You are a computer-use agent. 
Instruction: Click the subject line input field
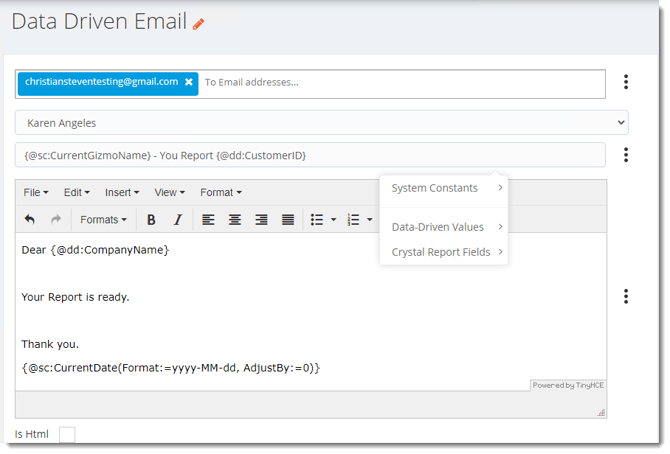(310, 155)
